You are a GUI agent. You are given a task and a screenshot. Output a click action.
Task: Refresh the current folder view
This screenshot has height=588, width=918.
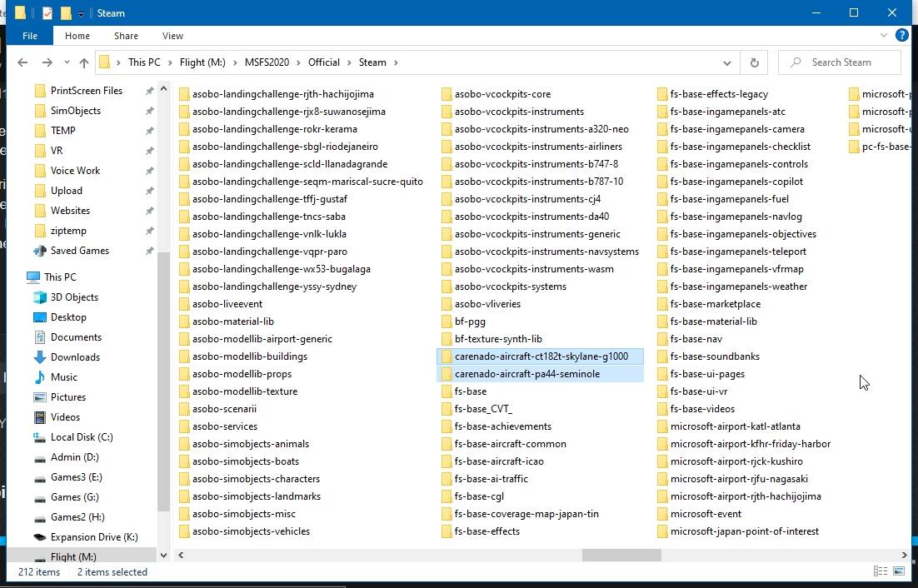click(x=754, y=62)
